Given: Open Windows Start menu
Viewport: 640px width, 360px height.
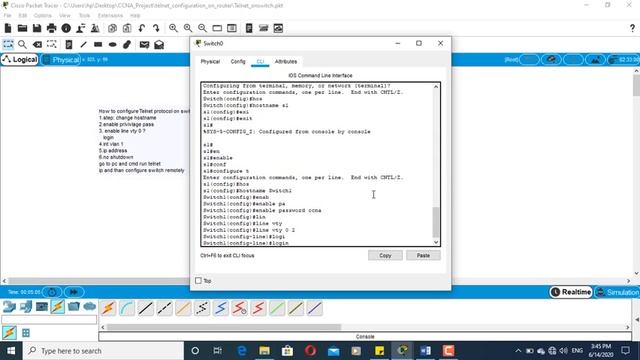Looking at the screenshot, I should pos(11,351).
